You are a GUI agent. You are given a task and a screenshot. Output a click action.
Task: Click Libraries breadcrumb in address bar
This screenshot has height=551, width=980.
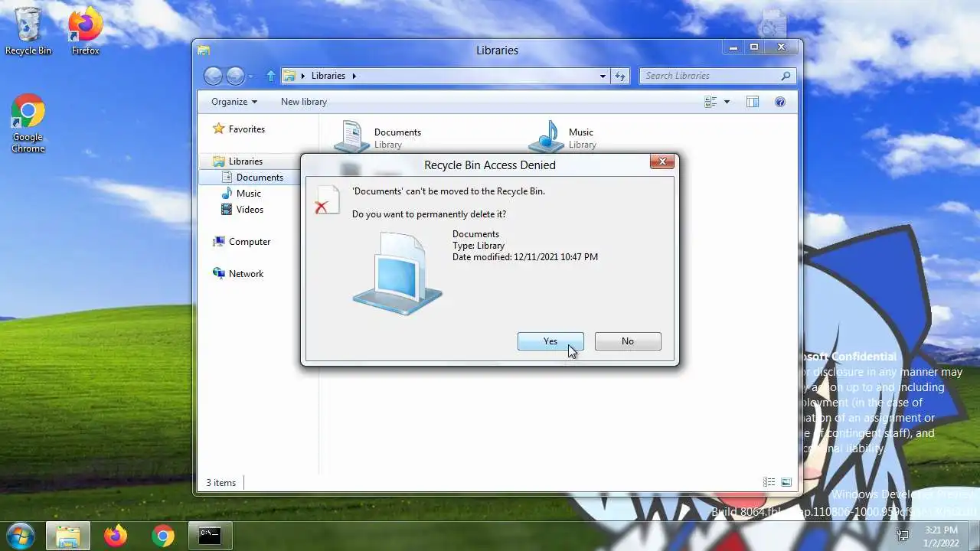coord(328,76)
